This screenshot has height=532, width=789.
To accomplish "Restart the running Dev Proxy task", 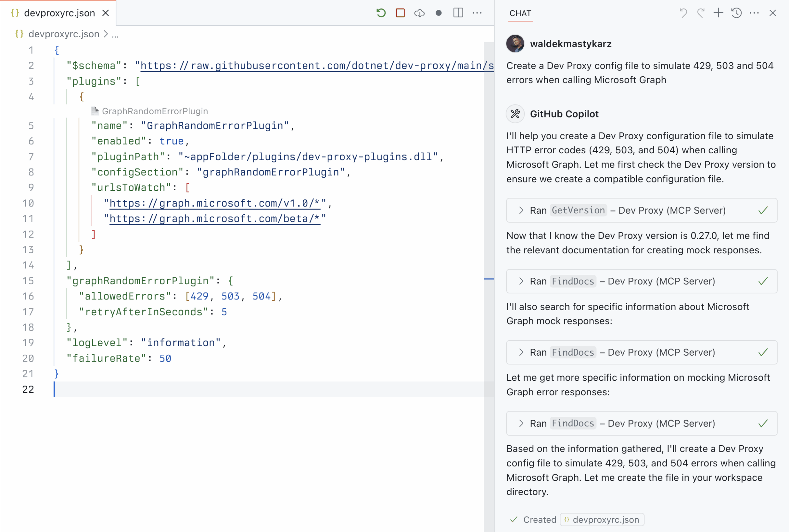I will 381,13.
